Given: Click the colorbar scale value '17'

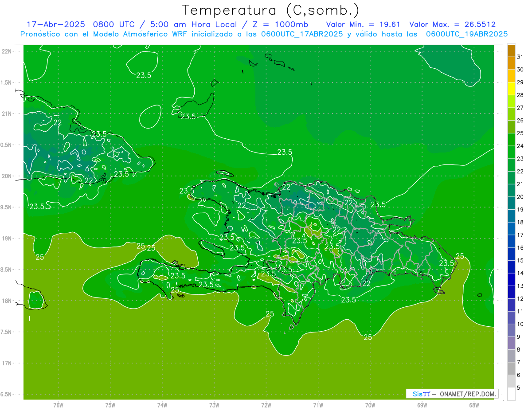Looking at the screenshot, I should coord(520,235).
